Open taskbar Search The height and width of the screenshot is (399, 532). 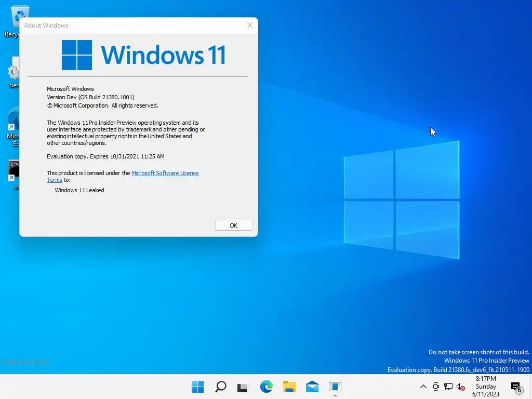click(220, 387)
